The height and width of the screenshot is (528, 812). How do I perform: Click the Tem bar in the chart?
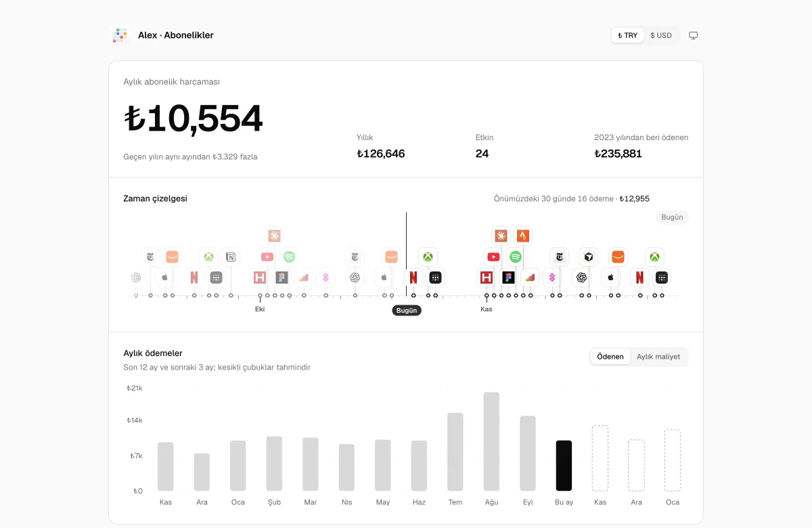click(455, 452)
